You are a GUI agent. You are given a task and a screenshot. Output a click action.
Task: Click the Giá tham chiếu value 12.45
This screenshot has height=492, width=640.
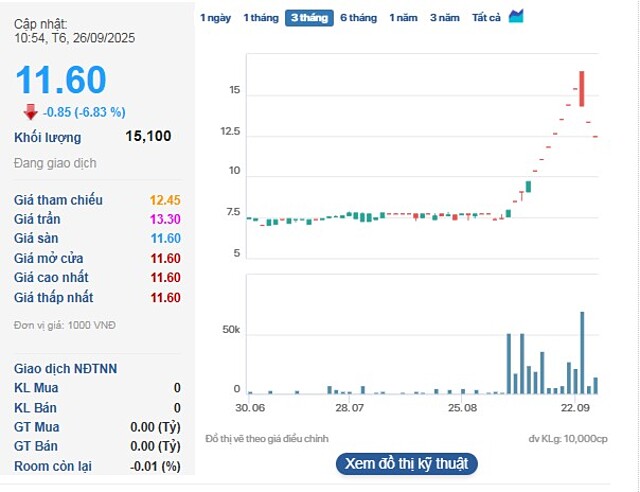click(165, 200)
